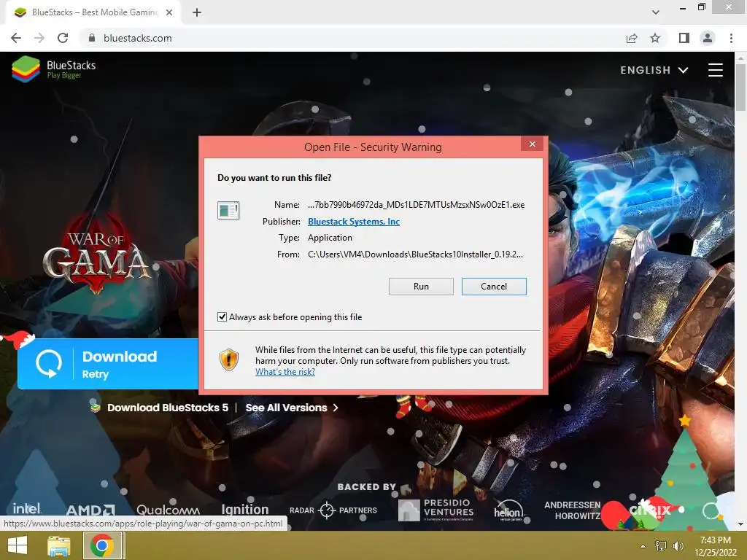
Task: Click the network tray icon
Action: coord(661,545)
